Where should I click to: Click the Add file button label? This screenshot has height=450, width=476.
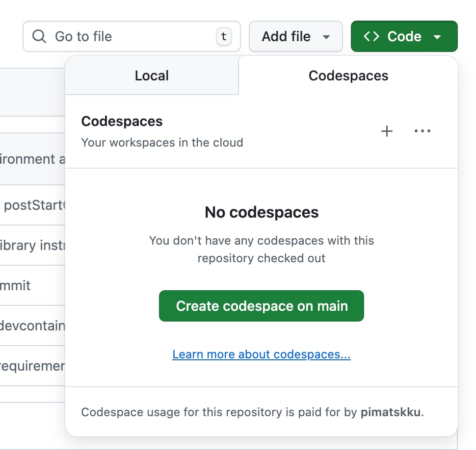(x=286, y=36)
